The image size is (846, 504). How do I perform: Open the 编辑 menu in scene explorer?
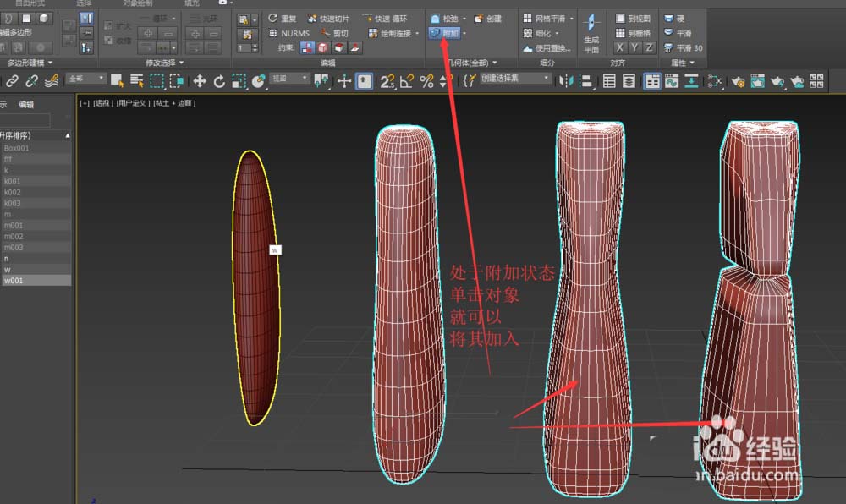click(x=27, y=104)
